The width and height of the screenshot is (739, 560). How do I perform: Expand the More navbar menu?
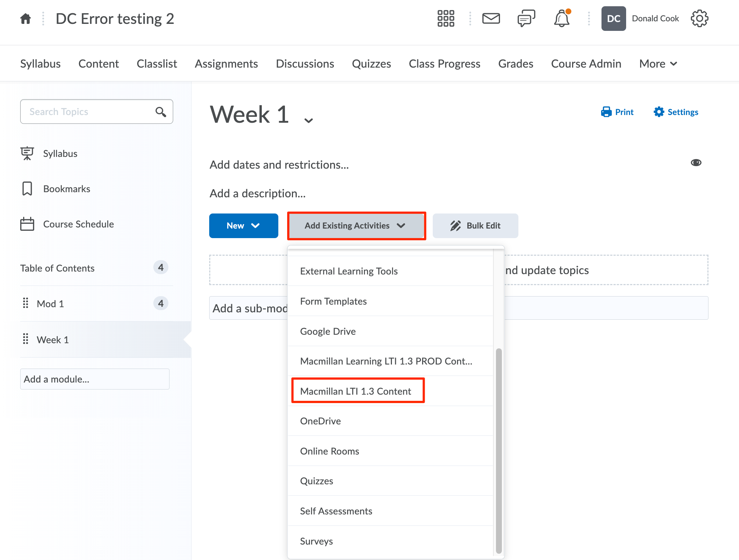click(x=658, y=64)
